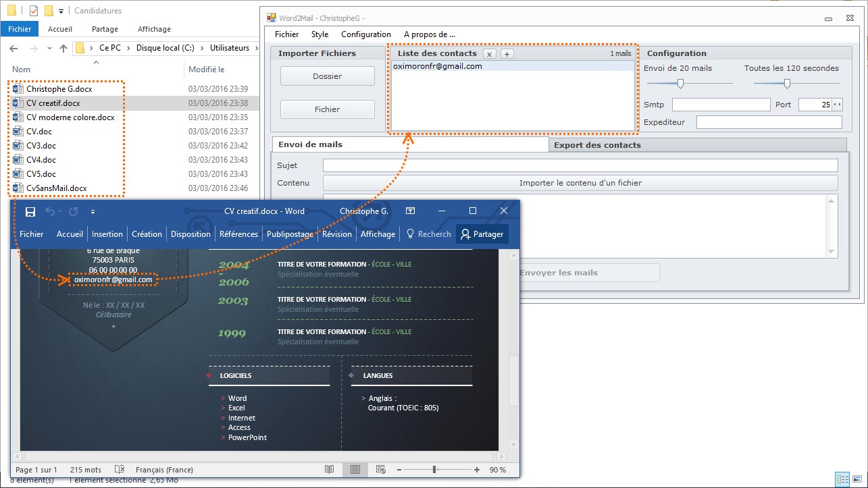The width and height of the screenshot is (868, 488).
Task: Select the Web Layout view icon
Action: [380, 469]
